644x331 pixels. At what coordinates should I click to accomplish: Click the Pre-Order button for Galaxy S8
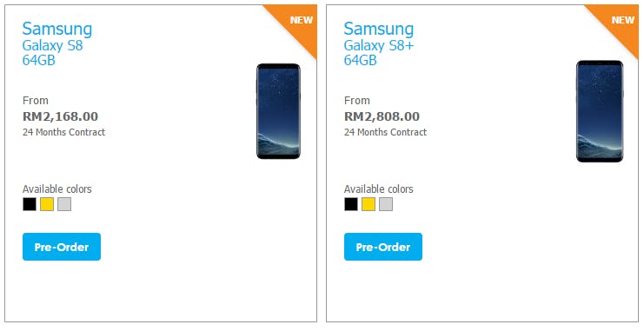click(x=62, y=247)
